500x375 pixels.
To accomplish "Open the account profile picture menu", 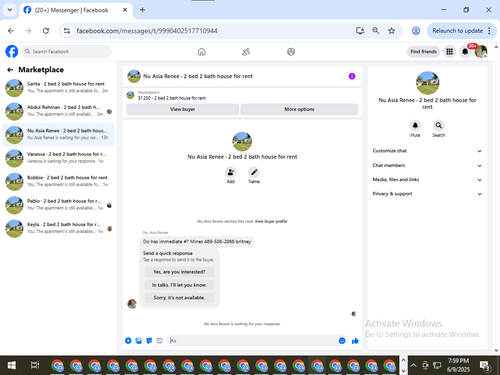I will click(481, 52).
